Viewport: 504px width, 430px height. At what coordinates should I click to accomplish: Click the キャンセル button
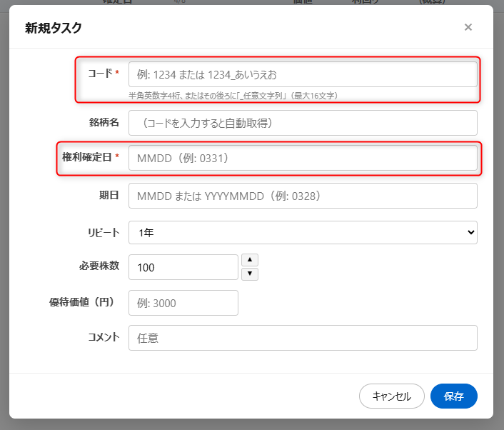[x=392, y=396]
